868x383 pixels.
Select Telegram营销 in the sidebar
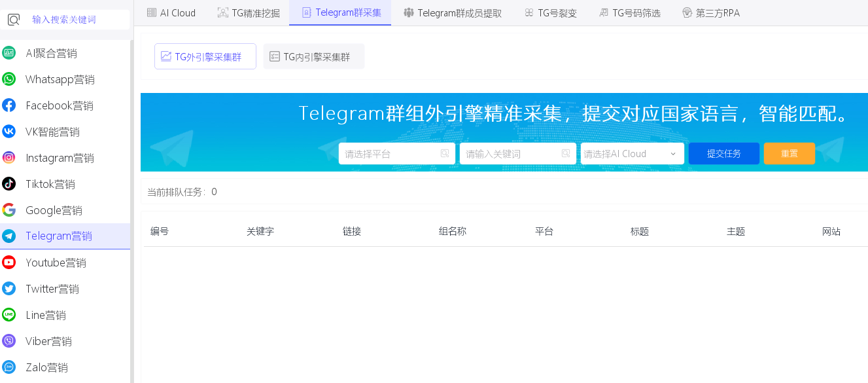pos(65,236)
